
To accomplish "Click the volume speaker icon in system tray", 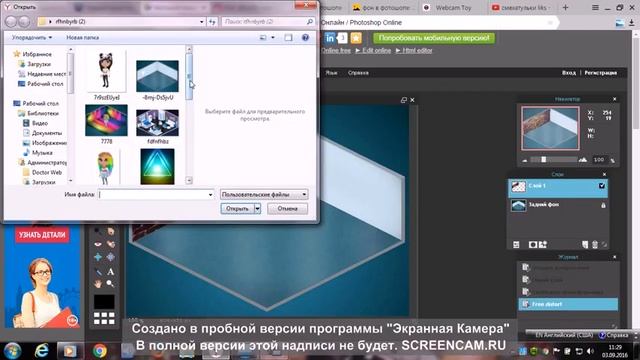I will point(590,351).
